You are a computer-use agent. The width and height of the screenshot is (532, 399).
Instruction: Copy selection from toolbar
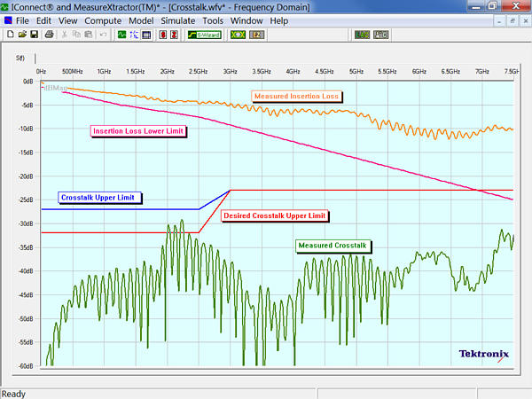point(76,35)
